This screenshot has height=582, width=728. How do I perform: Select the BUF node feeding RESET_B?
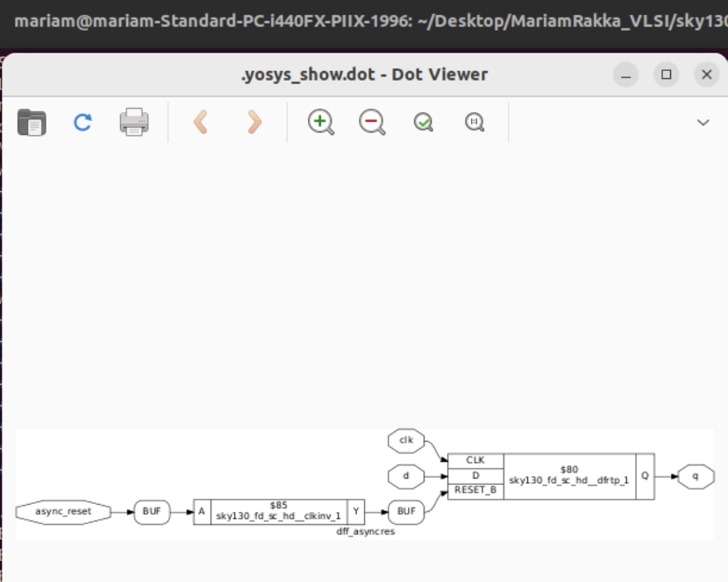404,511
